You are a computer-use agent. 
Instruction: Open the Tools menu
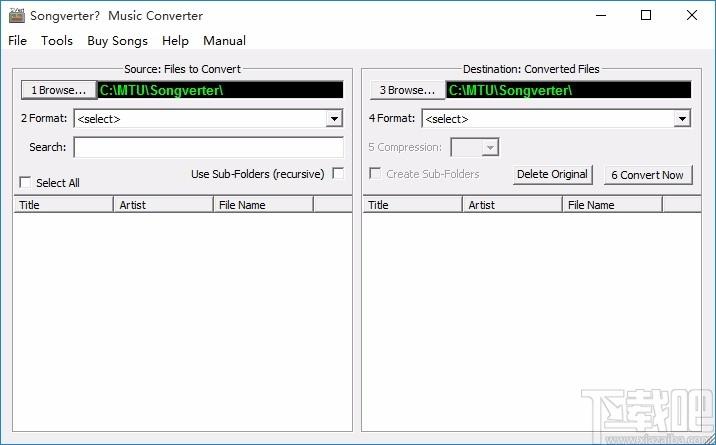point(57,41)
